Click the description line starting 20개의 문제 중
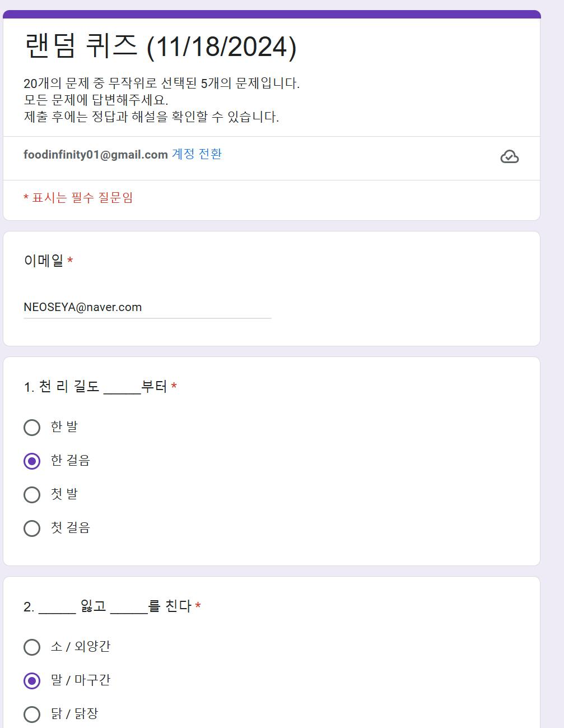The height and width of the screenshot is (728, 564). 161,84
